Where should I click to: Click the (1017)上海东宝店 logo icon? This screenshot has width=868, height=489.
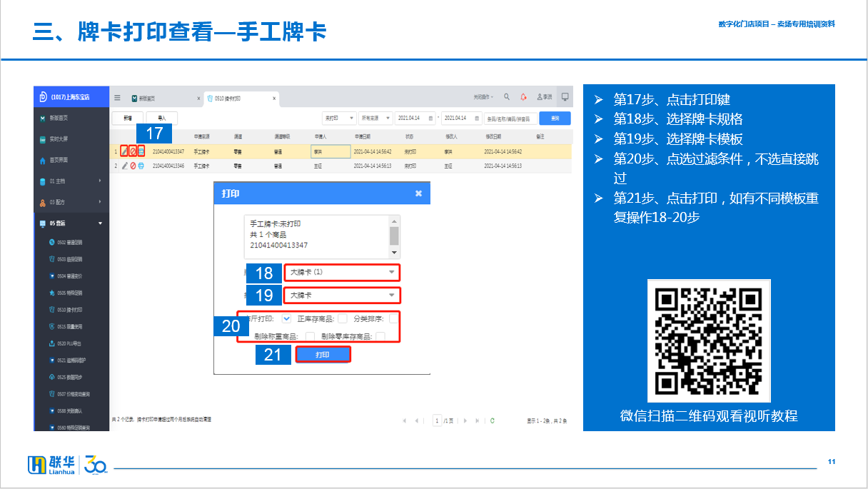(43, 96)
